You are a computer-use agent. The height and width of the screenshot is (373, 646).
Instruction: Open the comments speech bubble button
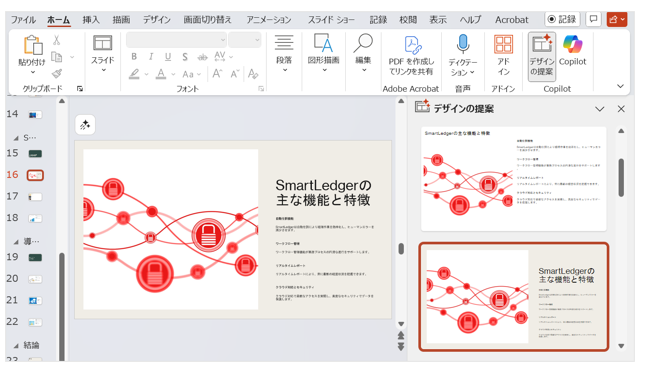pos(593,19)
